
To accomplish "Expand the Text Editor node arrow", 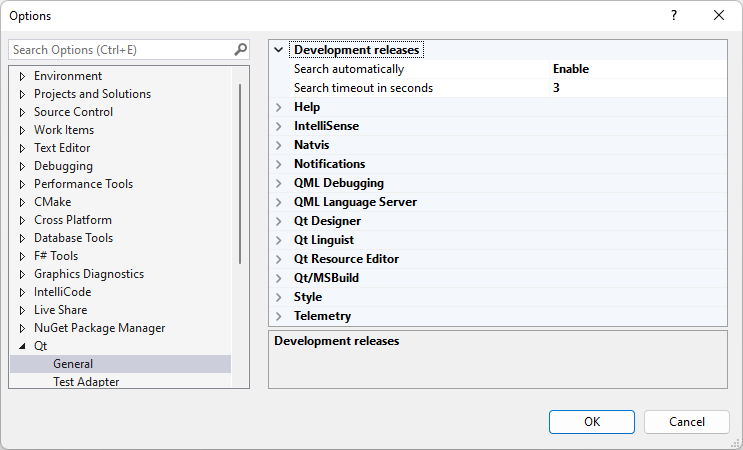I will 22,148.
